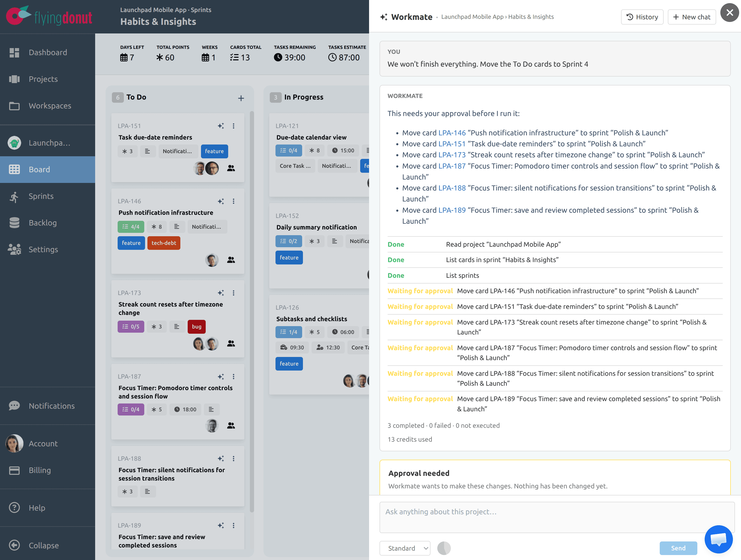The height and width of the screenshot is (560, 741).
Task: Click the half-circle icon beside Standard
Action: pos(444,548)
